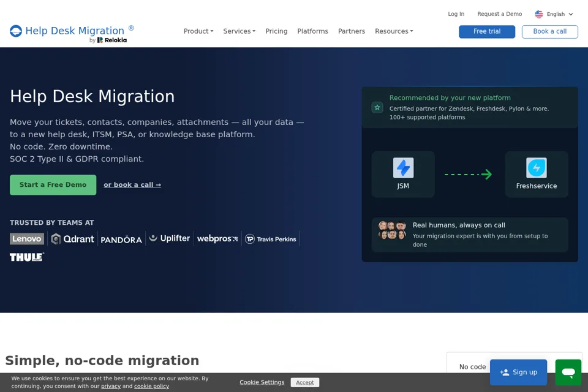The height and width of the screenshot is (392, 588).
Task: Click the Help Desk Migration site title text
Action: [x=75, y=31]
